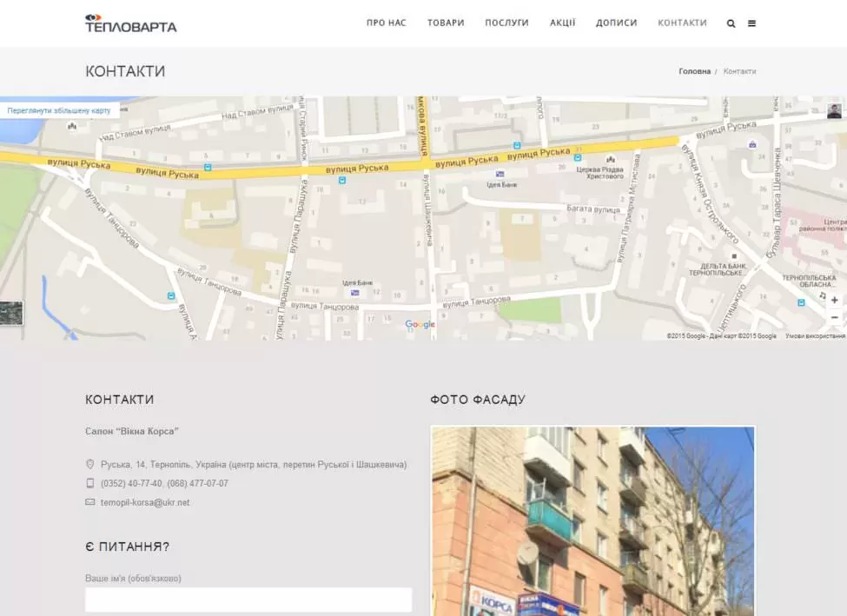This screenshot has height=616, width=847.
Task: Select Церква Різдва Христового map marker
Action: 610,159
